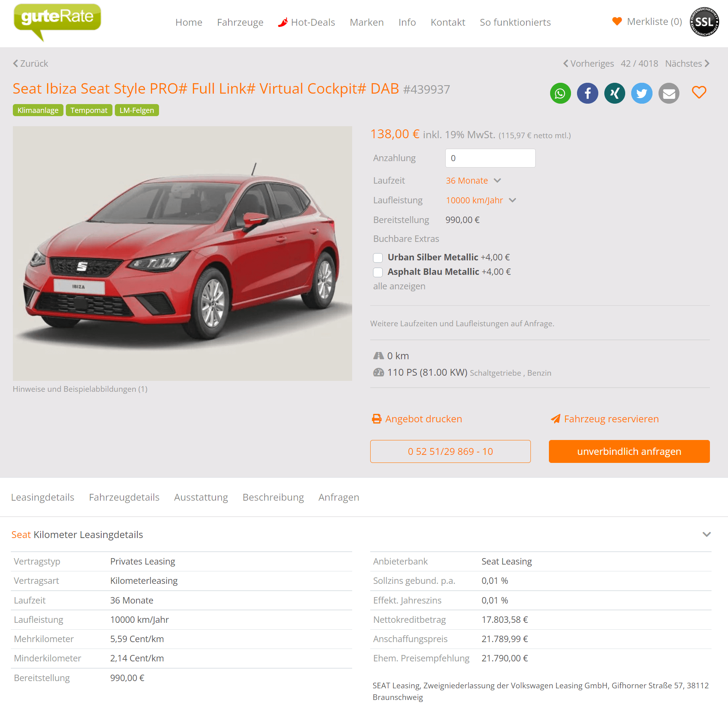Click 5,59 Cent/km Mehrkilometer value

point(137,639)
